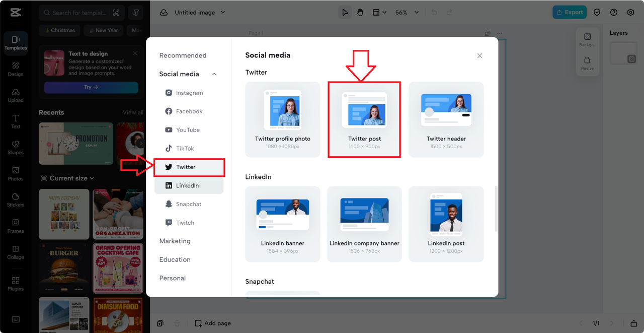
Task: Click the Export button
Action: [570, 13]
